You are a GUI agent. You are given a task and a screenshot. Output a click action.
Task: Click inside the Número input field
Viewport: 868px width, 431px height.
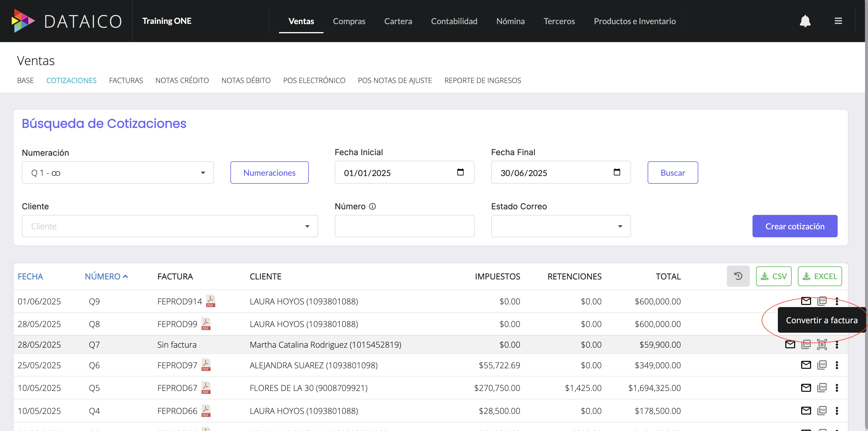point(404,226)
